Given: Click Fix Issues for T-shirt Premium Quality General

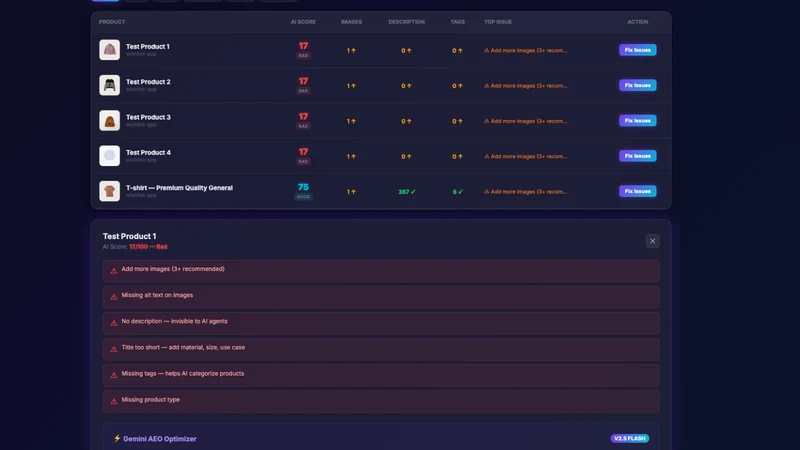Looking at the screenshot, I should point(637,191).
